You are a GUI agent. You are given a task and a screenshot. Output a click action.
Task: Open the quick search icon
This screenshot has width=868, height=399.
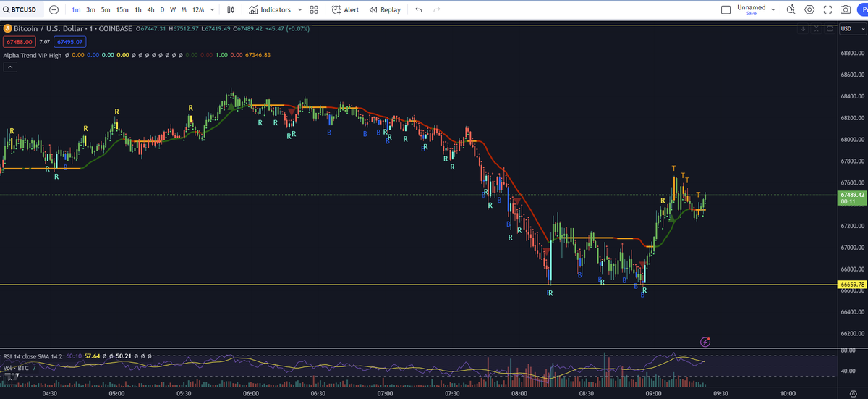(x=791, y=10)
